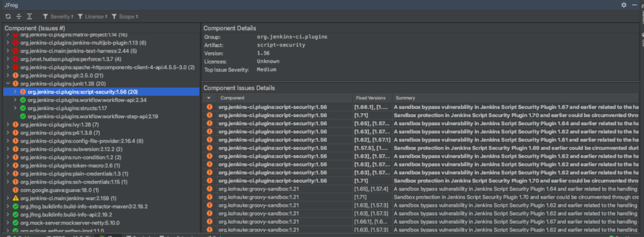The width and height of the screenshot is (644, 237).
Task: Click the Group value org.jenkins-ci.plugins in details
Action: click(x=292, y=36)
